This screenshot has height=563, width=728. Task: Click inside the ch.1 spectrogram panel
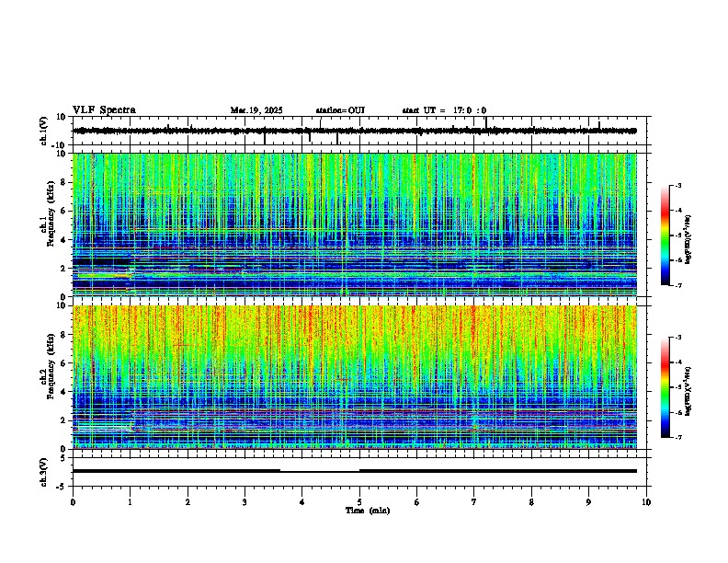point(355,224)
